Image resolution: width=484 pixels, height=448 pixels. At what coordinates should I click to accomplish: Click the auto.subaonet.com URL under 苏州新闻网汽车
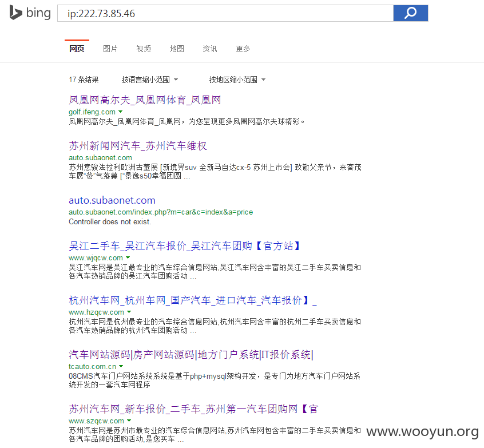[100, 158]
